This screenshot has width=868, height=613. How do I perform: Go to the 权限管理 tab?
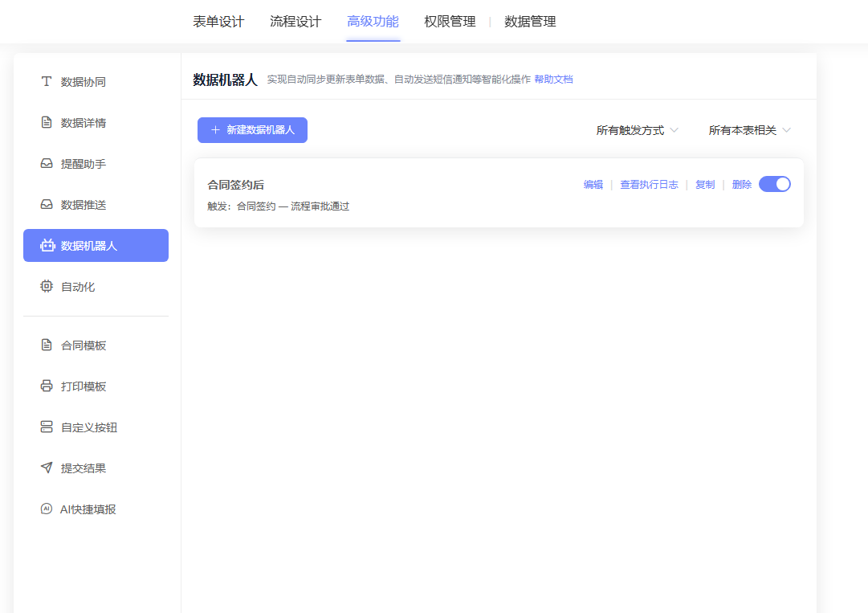(450, 22)
